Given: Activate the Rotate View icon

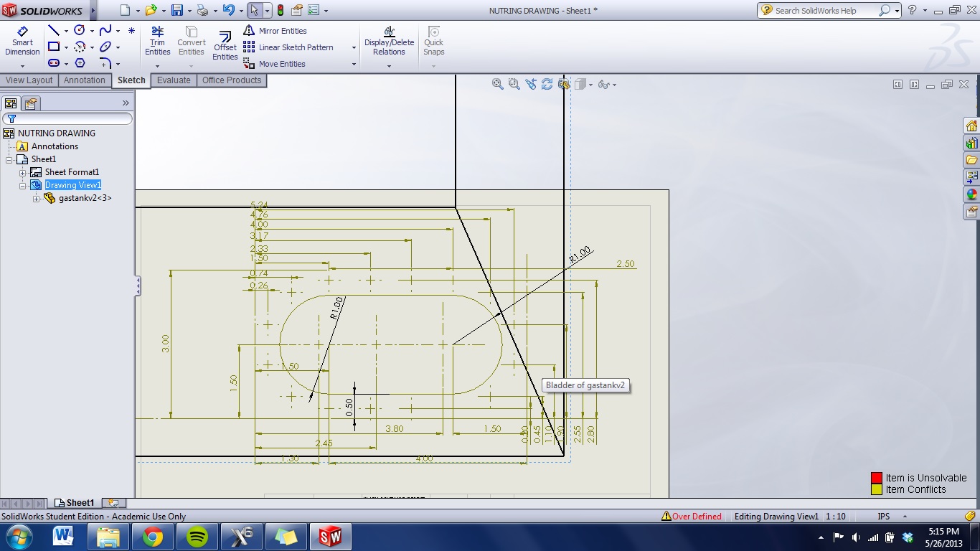Looking at the screenshot, I should tap(547, 84).
